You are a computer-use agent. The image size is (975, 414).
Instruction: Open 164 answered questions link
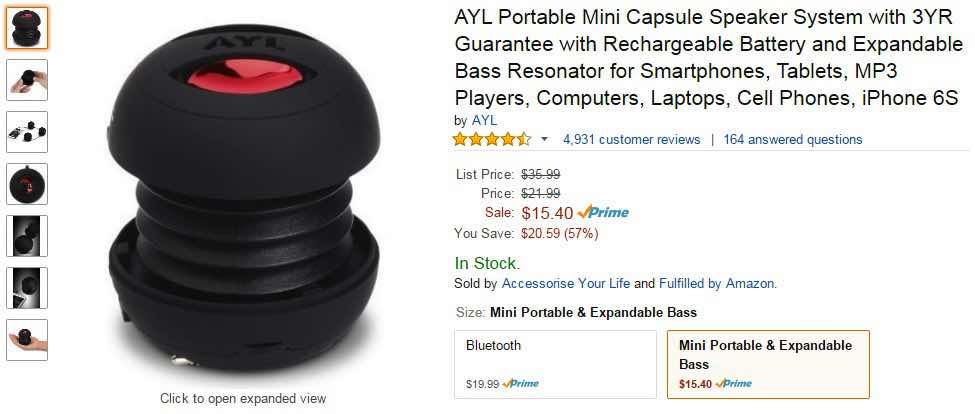click(x=792, y=139)
